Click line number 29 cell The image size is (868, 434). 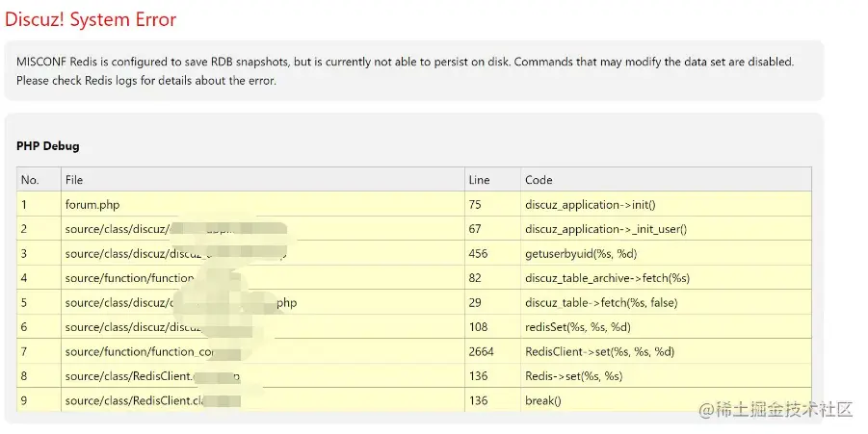click(x=492, y=302)
